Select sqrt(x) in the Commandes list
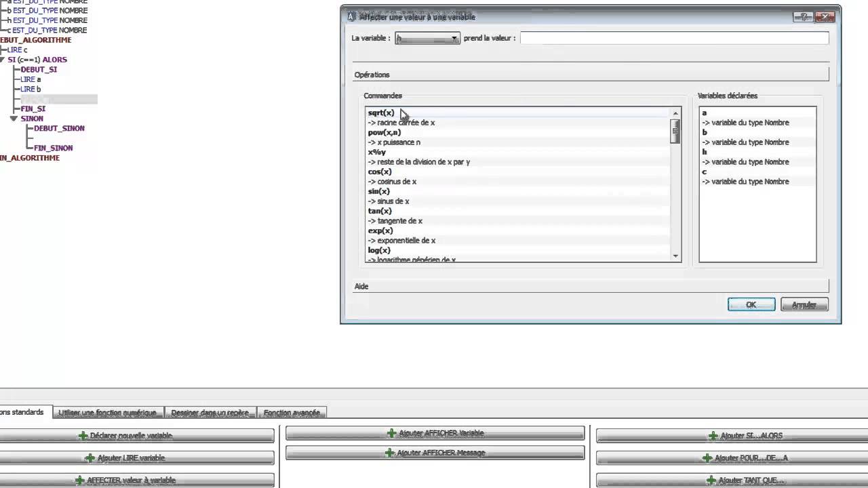Viewport: 868px width, 488px height. point(381,113)
